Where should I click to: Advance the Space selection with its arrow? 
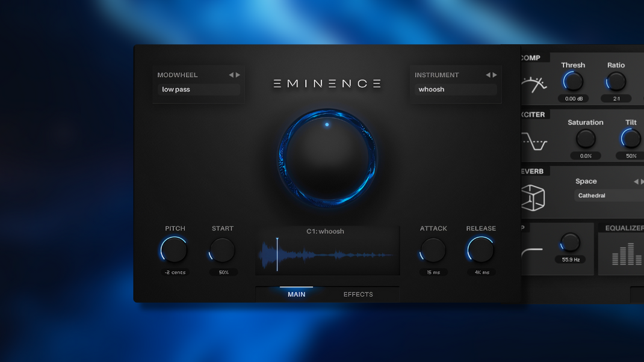pyautogui.click(x=641, y=181)
